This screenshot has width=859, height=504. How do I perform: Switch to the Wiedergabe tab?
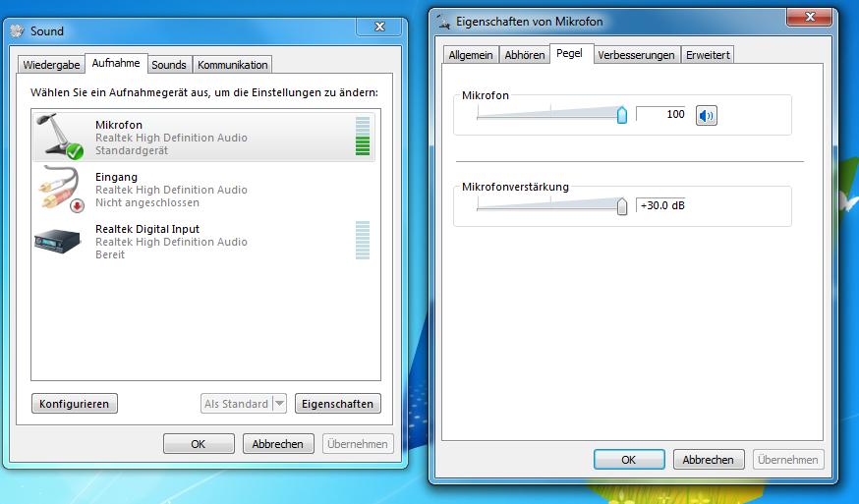51,65
